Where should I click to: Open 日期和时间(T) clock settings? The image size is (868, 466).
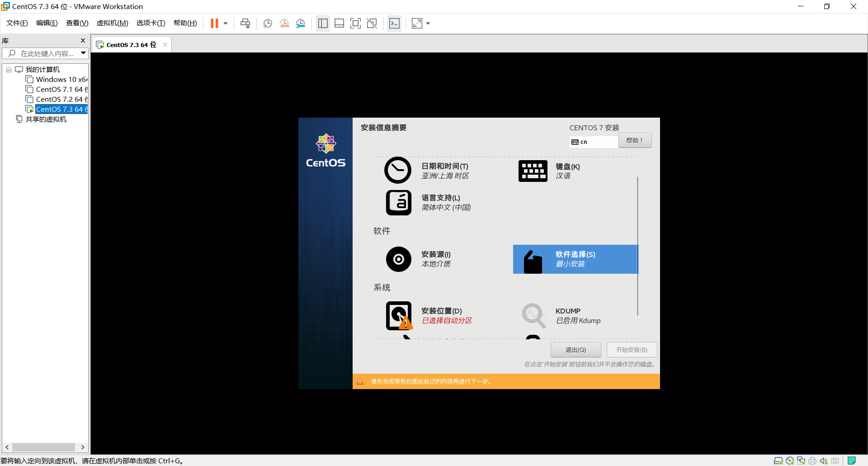click(398, 170)
